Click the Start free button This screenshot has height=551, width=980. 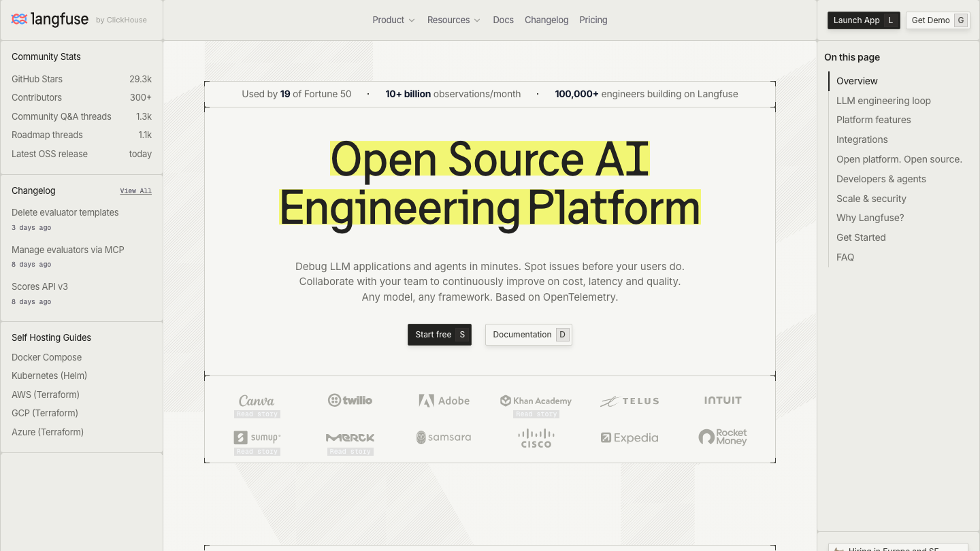(440, 335)
